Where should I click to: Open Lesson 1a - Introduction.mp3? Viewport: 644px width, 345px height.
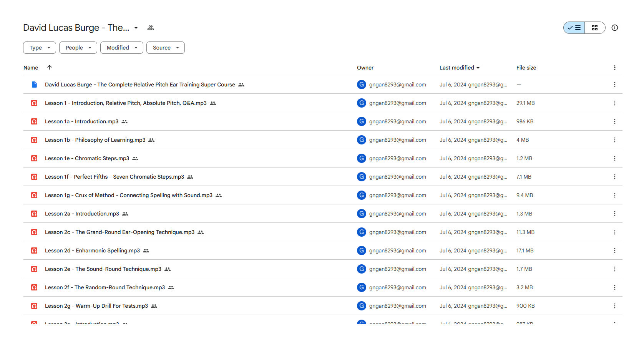click(81, 121)
